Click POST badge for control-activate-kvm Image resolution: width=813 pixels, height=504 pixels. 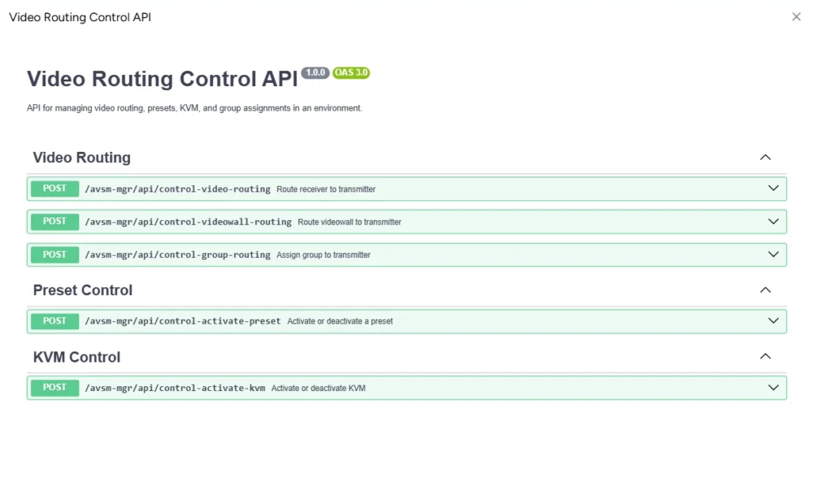(x=55, y=388)
